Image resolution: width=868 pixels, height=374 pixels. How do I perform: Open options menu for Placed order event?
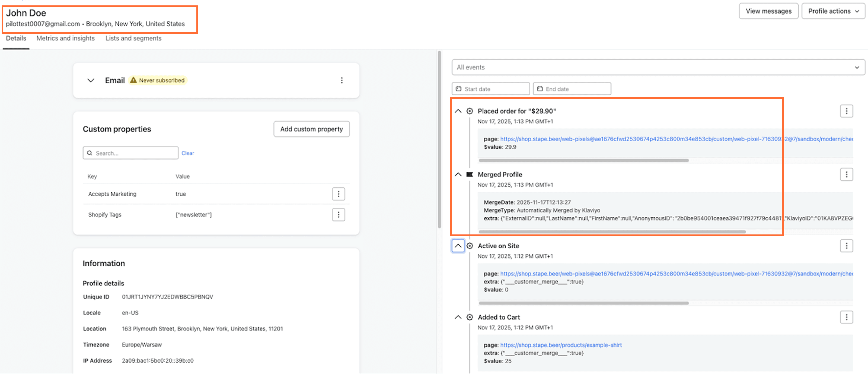click(846, 111)
